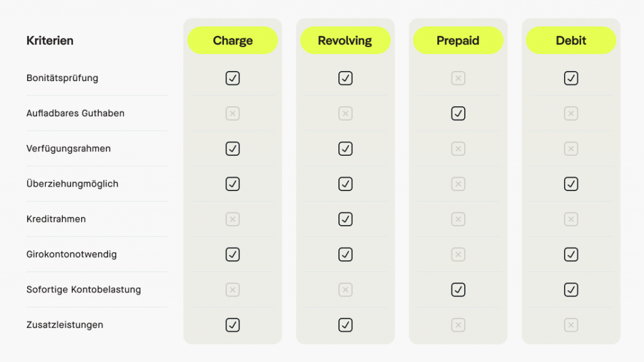
Task: Click Debit checkmark for Sofortige Kontobelastung
Action: 570,290
